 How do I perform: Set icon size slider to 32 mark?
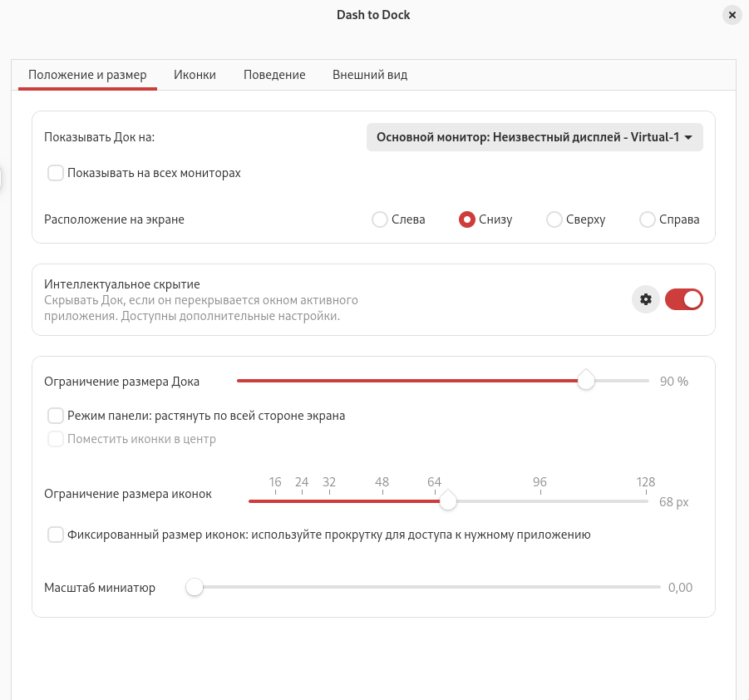pyautogui.click(x=329, y=500)
